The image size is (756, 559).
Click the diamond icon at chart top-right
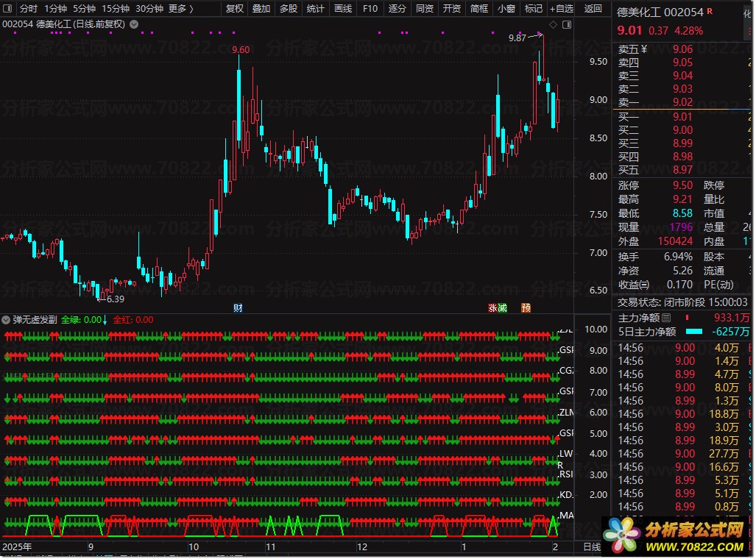(553, 24)
